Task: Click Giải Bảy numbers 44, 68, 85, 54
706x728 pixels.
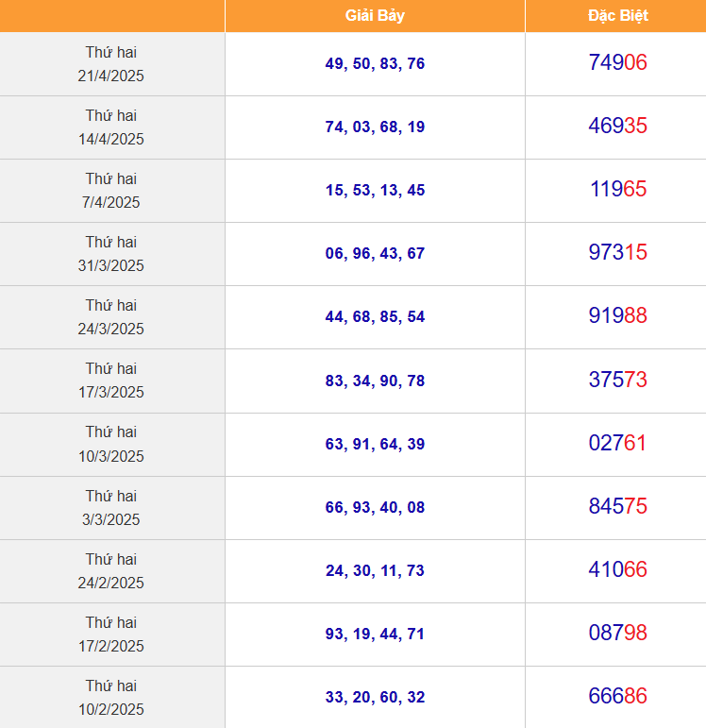Action: click(375, 317)
